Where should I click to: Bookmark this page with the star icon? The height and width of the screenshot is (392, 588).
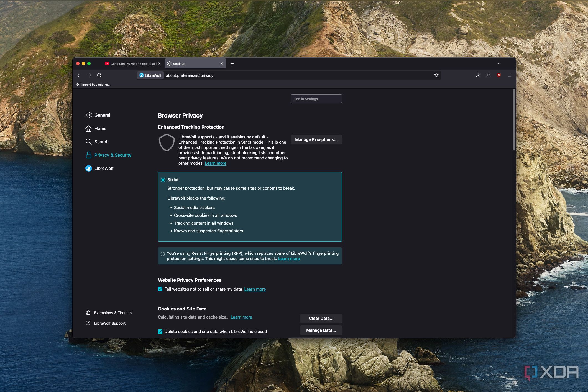pos(436,75)
